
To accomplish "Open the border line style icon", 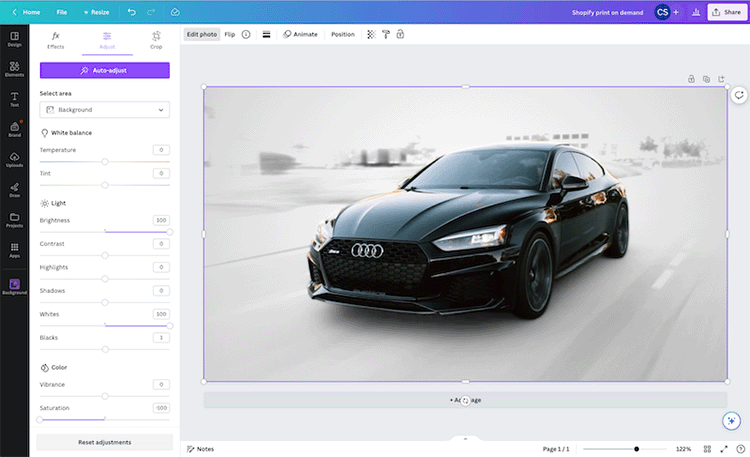I will tap(266, 34).
